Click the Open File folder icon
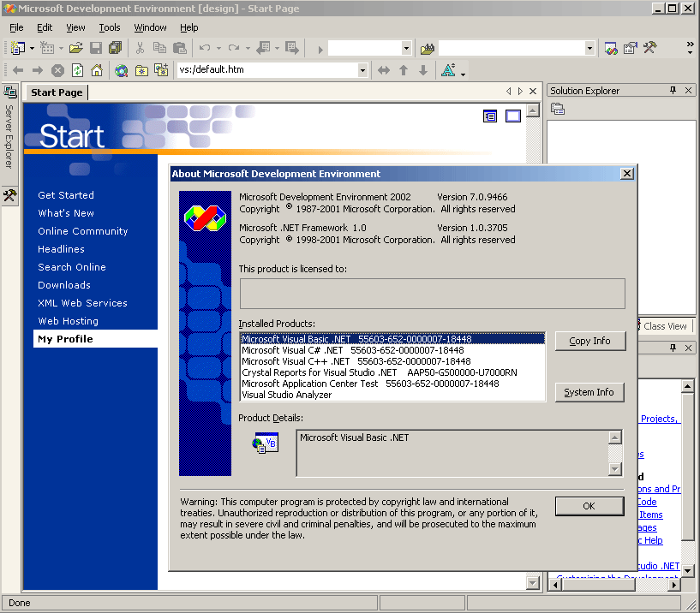The height and width of the screenshot is (613, 700). click(76, 48)
